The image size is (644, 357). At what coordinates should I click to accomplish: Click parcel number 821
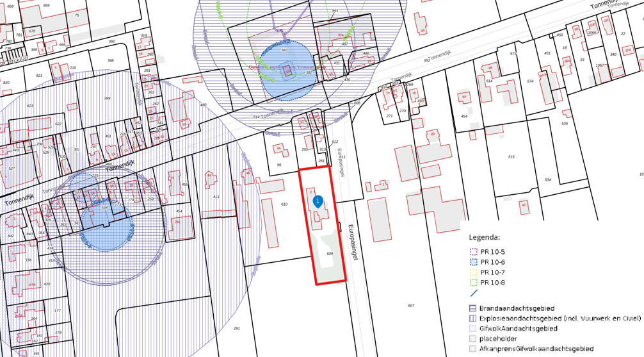39,76
